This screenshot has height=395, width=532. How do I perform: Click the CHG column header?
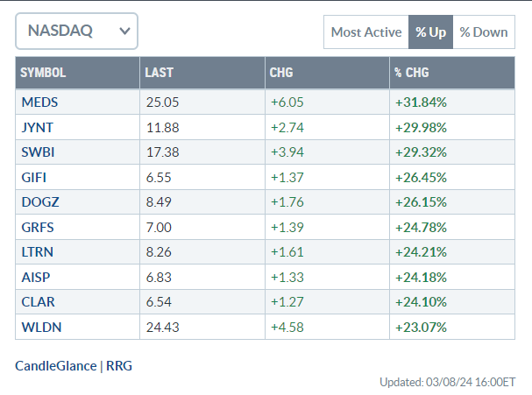pyautogui.click(x=280, y=73)
